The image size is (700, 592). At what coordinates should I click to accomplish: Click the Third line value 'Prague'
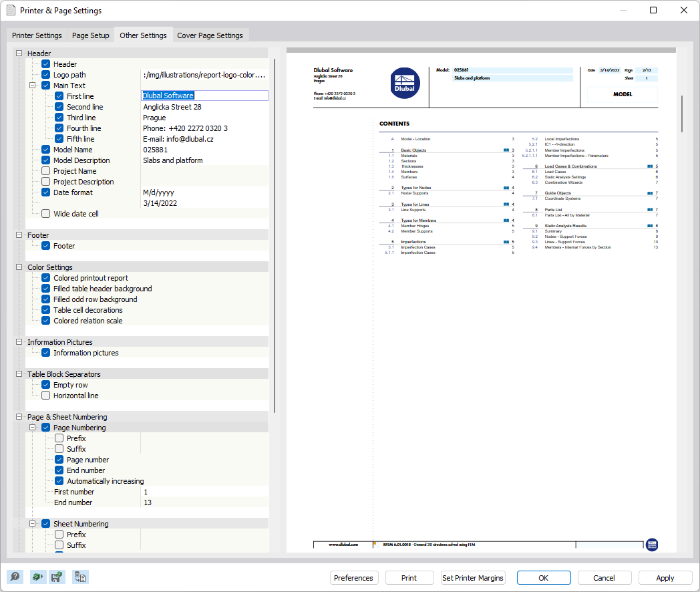click(x=154, y=118)
